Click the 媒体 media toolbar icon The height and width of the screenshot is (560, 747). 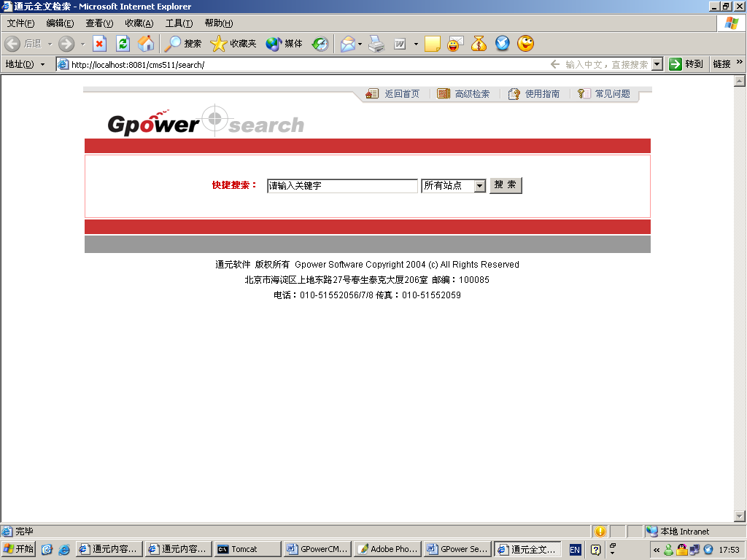[x=272, y=44]
